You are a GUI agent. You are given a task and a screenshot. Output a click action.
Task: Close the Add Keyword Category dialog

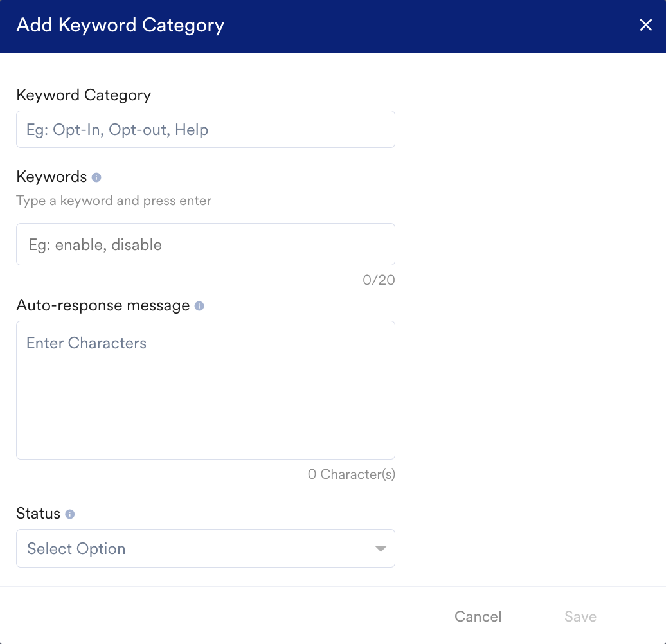tap(645, 25)
